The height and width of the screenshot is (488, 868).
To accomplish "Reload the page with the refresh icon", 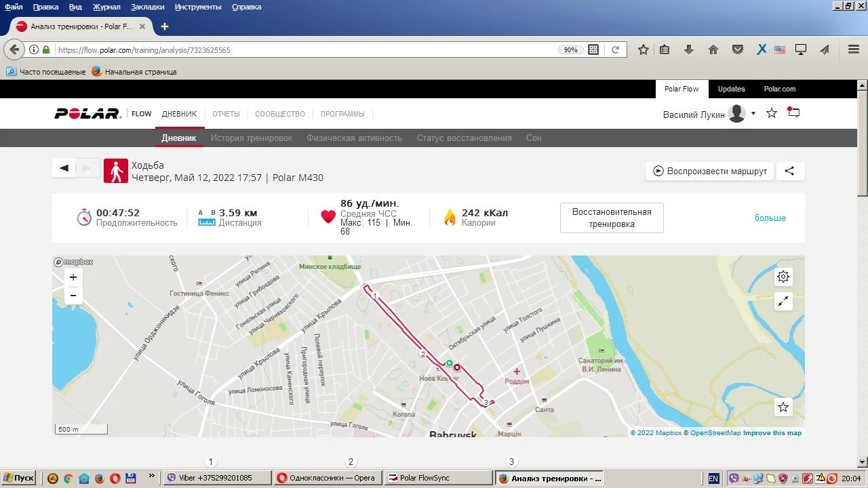I will pos(615,49).
